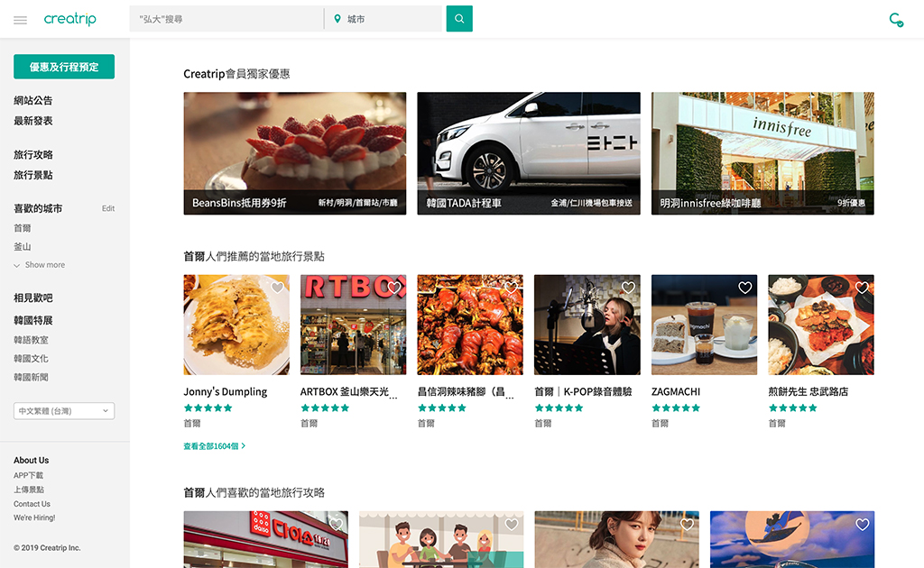Click the teal search magnifier button
Screen dimensions: 924x568
[459, 19]
